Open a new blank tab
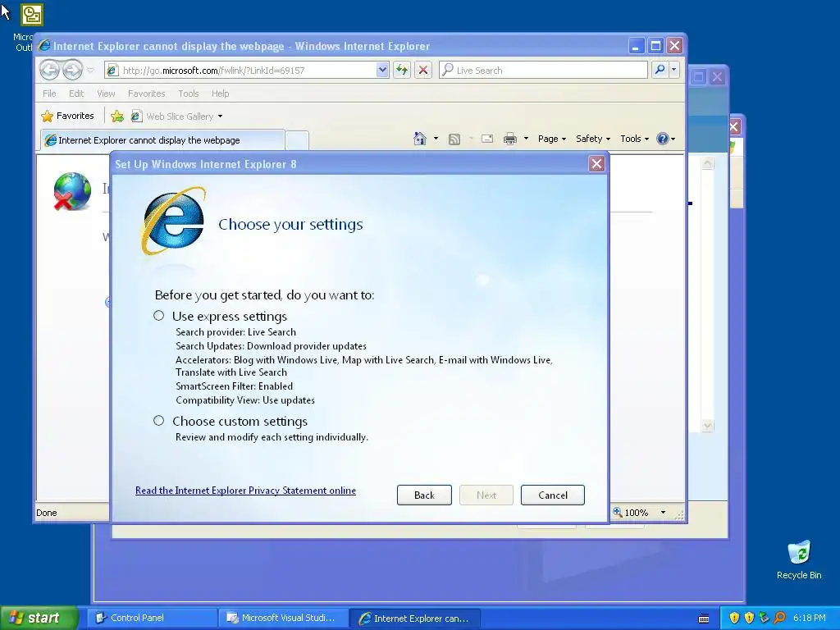840x630 pixels. click(297, 140)
